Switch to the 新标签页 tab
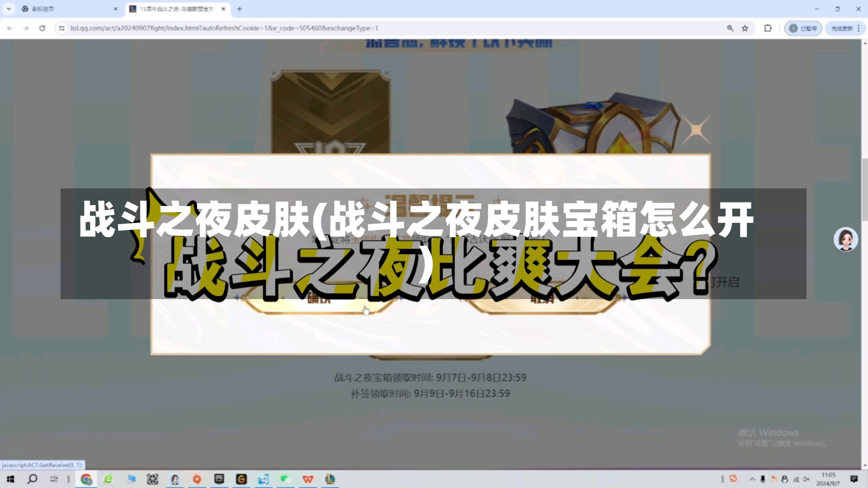Screen dimensions: 868x488 tap(68, 9)
